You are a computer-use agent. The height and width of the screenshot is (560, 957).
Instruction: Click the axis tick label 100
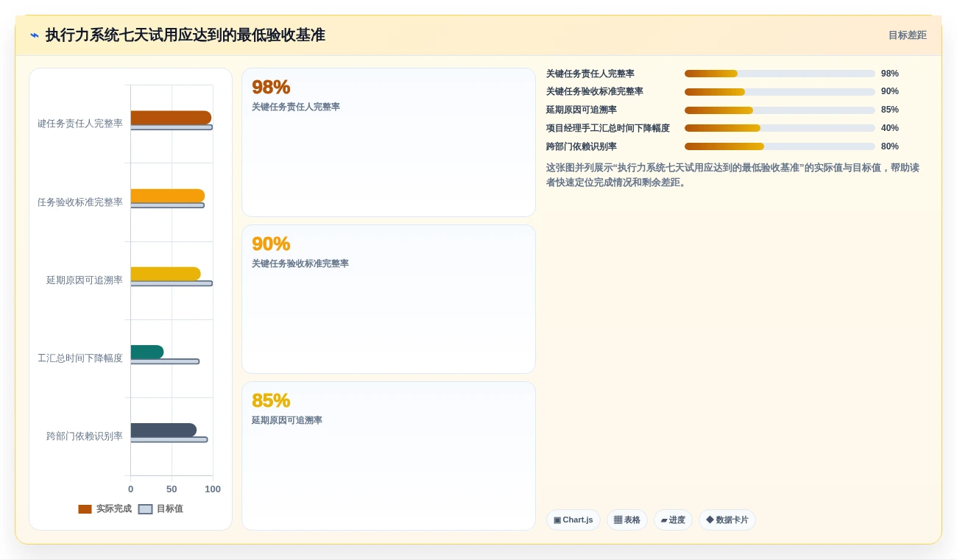pos(213,489)
